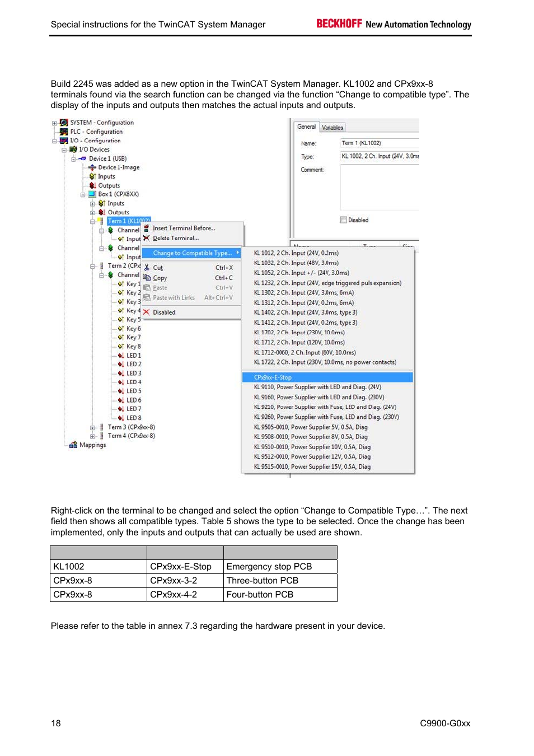Click the Four-button PCB table cell
The height and width of the screenshot is (756, 534).
[280, 594]
